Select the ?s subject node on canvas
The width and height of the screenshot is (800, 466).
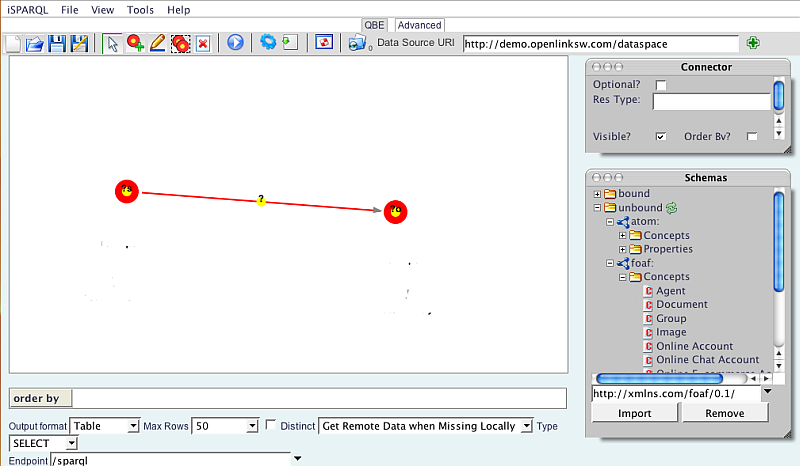point(127,191)
